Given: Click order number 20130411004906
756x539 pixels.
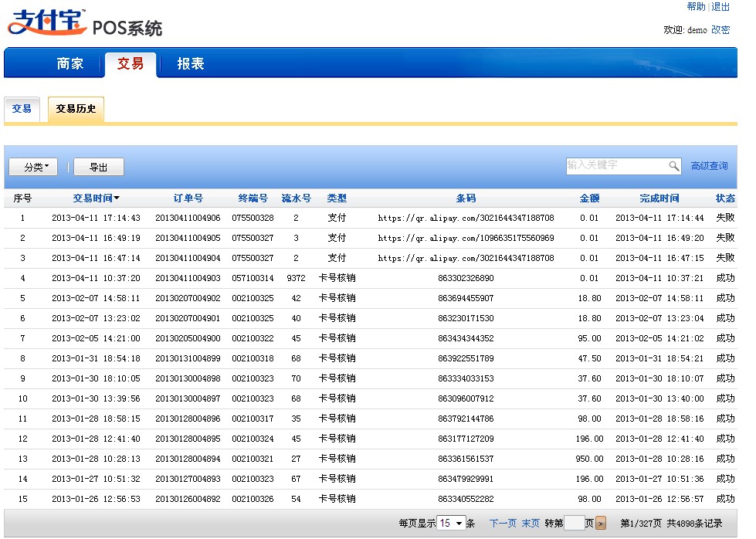Looking at the screenshot, I should click(x=188, y=218).
